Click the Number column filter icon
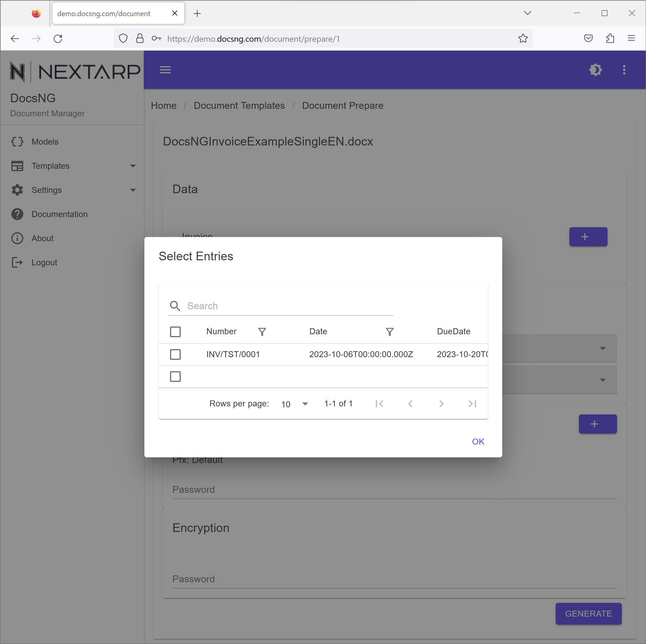 click(262, 332)
